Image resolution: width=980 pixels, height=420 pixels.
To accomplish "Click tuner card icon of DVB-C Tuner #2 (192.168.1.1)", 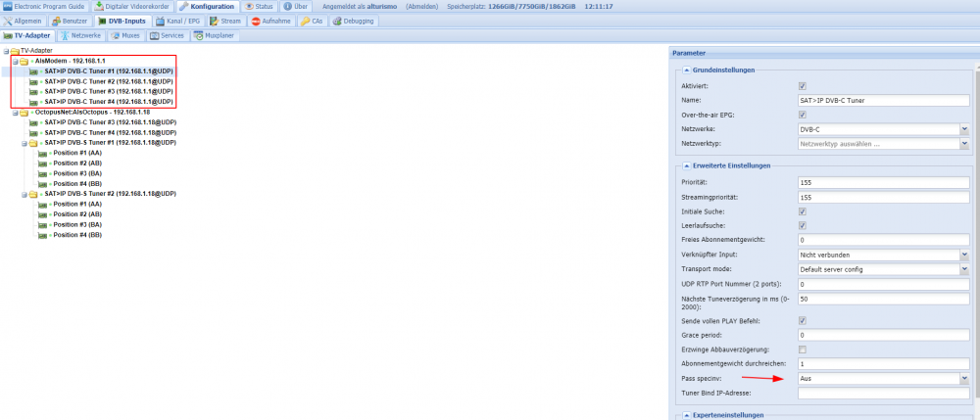I will click(33, 82).
